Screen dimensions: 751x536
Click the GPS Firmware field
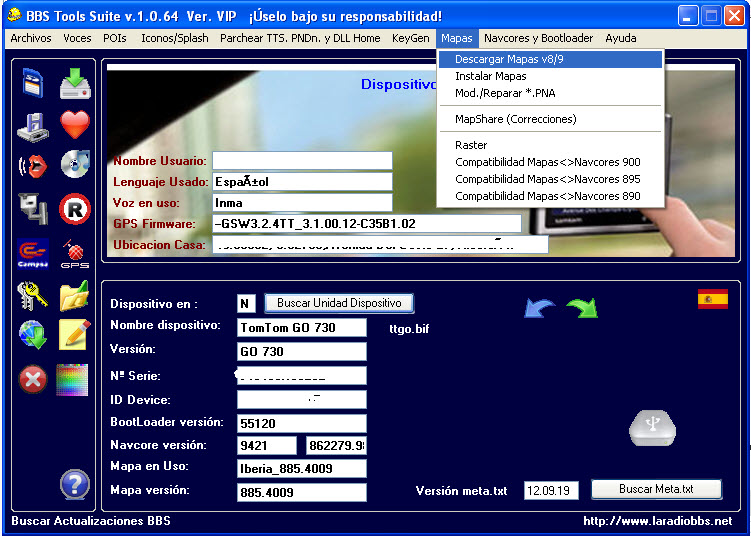point(367,224)
